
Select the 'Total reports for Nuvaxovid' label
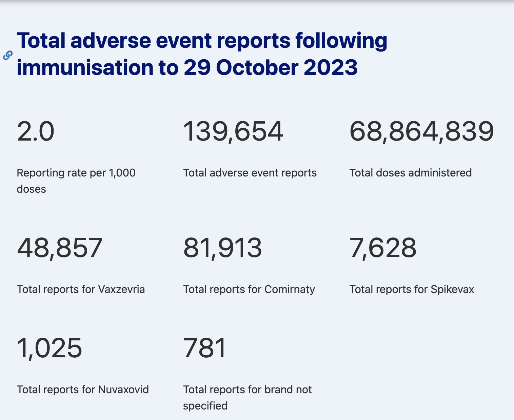tap(83, 390)
